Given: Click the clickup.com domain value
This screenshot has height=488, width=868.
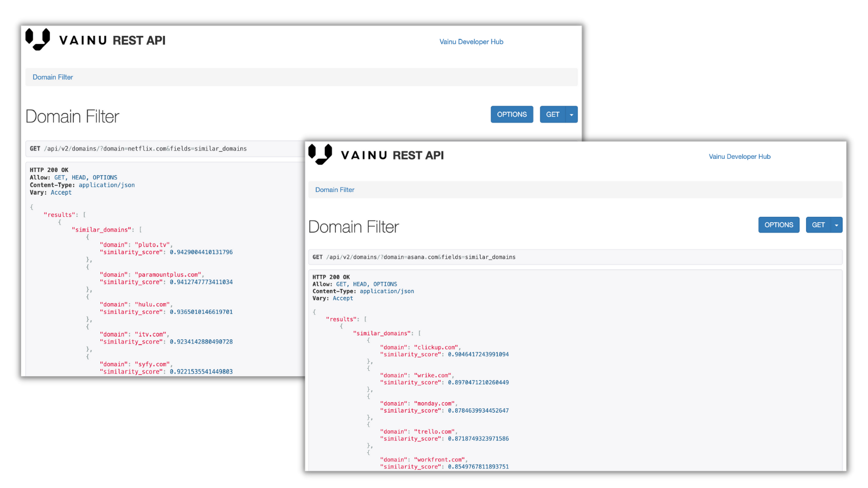Looking at the screenshot, I should click(437, 348).
